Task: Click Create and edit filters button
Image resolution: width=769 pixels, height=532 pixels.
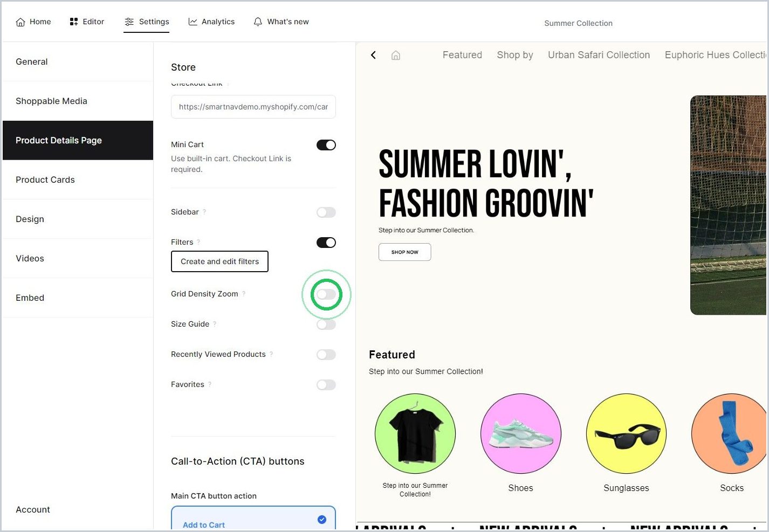Action: (x=219, y=261)
